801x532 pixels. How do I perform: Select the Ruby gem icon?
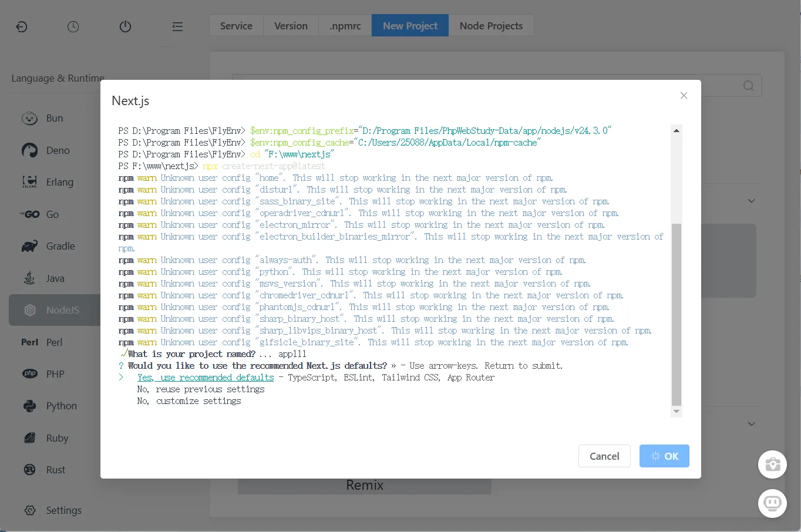(x=29, y=438)
